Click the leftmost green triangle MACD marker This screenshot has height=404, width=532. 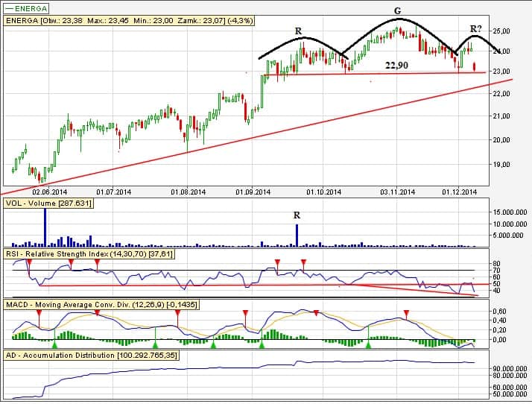pyautogui.click(x=54, y=345)
